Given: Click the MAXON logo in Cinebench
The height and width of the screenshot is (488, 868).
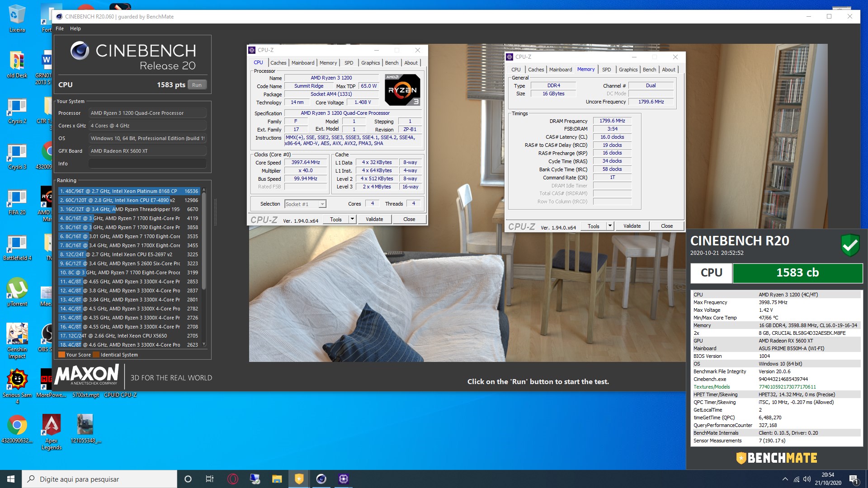Looking at the screenshot, I should pyautogui.click(x=87, y=375).
